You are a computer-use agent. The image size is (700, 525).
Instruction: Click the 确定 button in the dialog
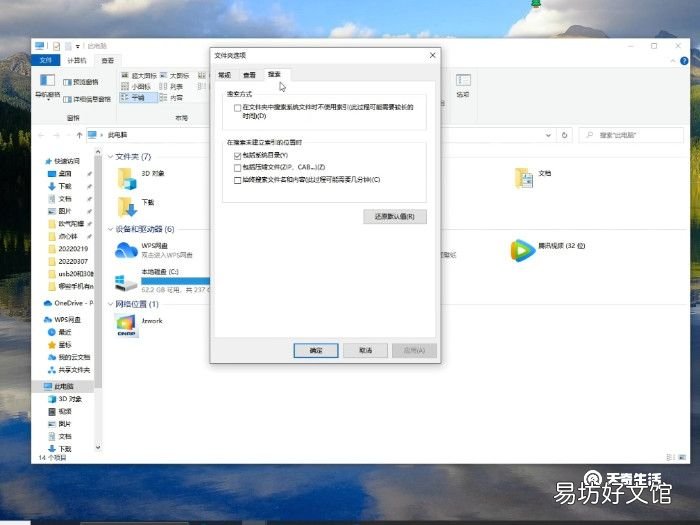316,350
